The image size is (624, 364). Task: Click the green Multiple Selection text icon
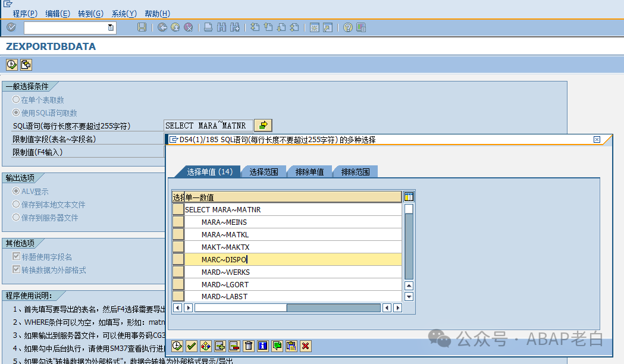coord(277,346)
